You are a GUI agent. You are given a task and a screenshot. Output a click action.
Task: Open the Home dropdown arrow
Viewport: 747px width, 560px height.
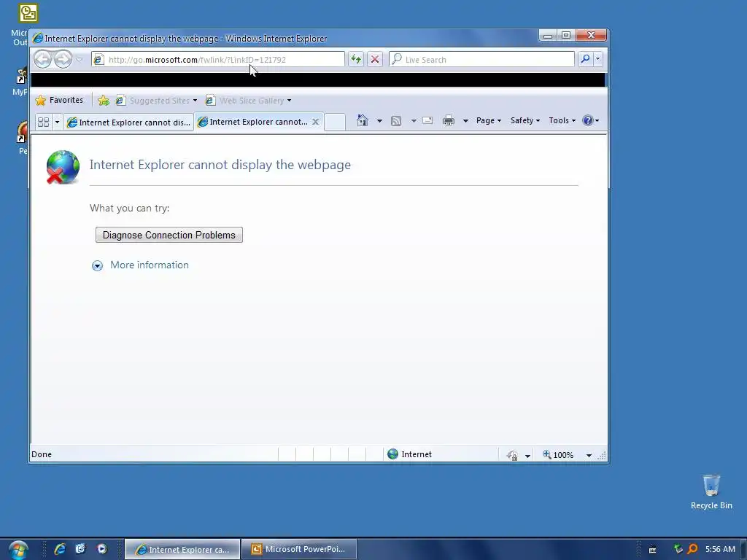[x=379, y=121]
